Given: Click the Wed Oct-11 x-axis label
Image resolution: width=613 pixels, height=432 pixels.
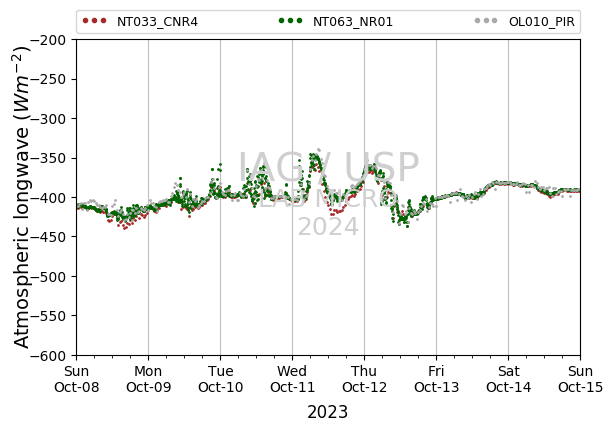Looking at the screenshot, I should (x=292, y=379).
